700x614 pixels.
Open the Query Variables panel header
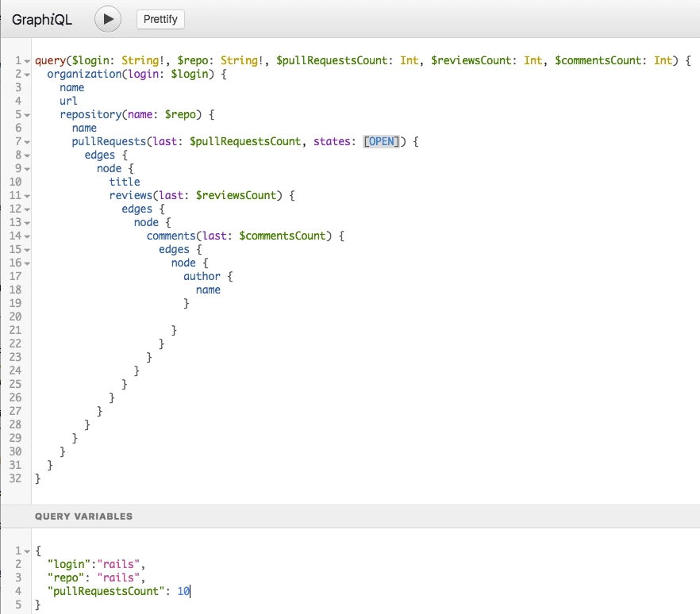click(83, 516)
